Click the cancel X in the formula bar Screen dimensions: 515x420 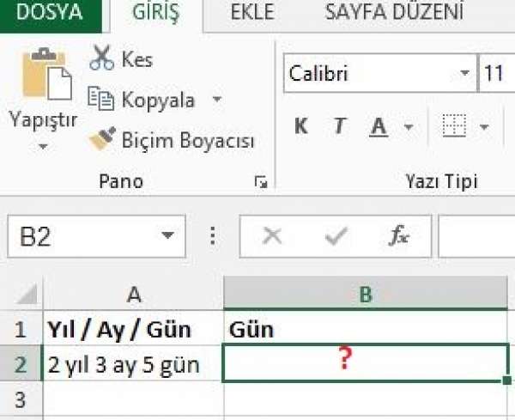pyautogui.click(x=272, y=235)
